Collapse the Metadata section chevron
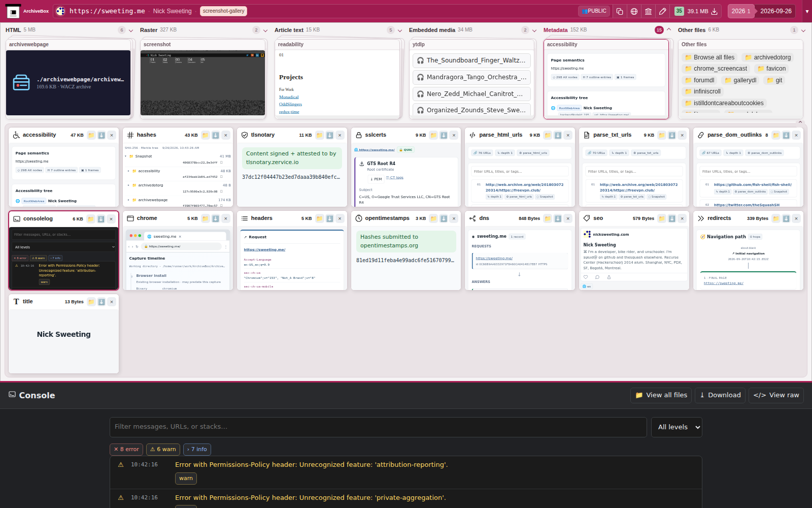This screenshot has height=508, width=812. click(x=669, y=30)
